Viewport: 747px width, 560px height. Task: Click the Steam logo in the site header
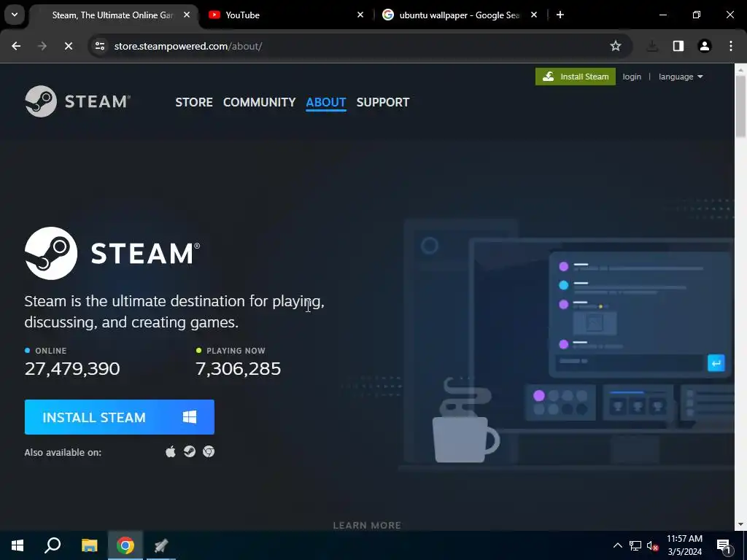pos(77,101)
